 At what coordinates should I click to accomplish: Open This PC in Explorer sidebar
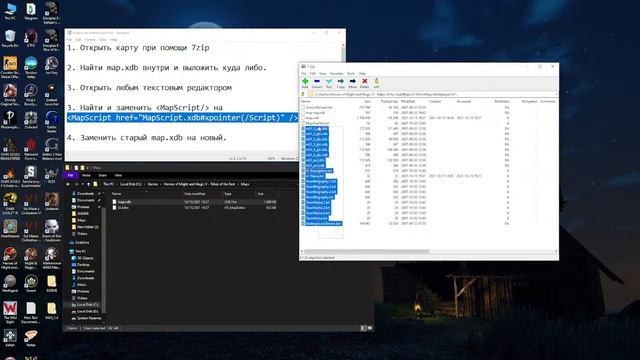coord(78,251)
